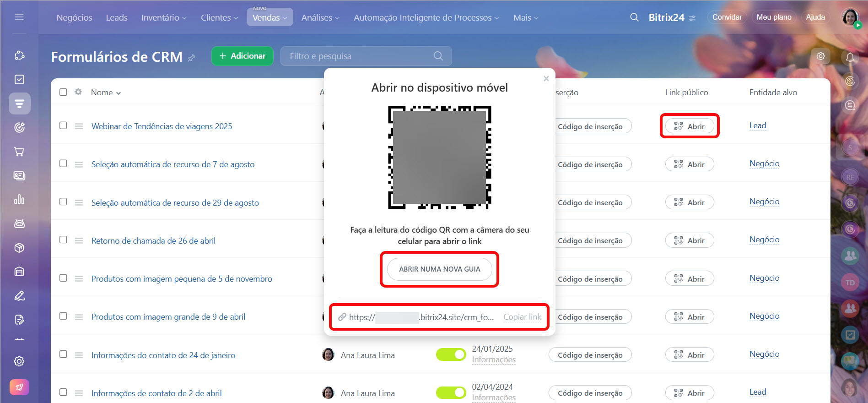The height and width of the screenshot is (403, 868).
Task: Open the bar chart analytics sidebar icon
Action: (19, 200)
